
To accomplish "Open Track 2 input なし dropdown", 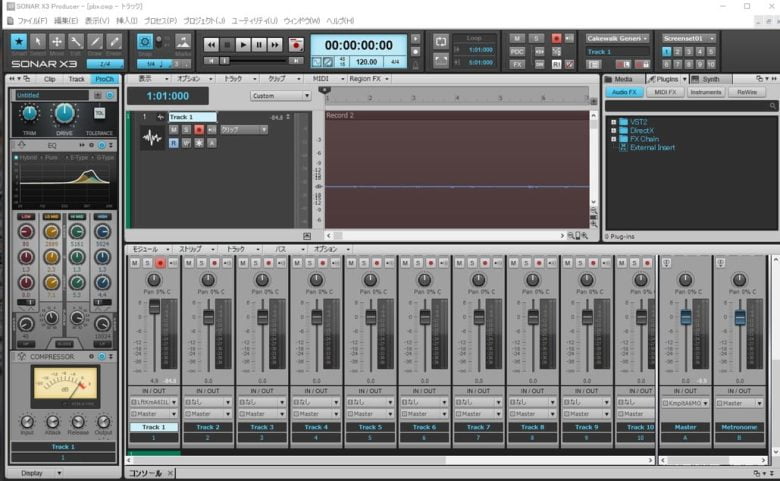I will pos(207,402).
